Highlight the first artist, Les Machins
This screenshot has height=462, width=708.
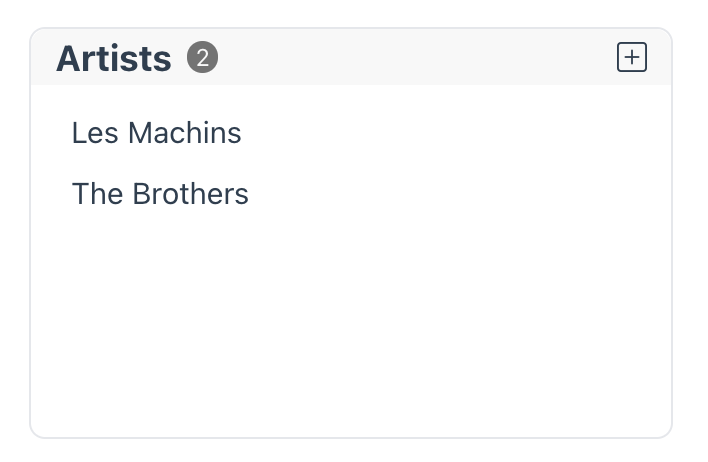tap(157, 133)
